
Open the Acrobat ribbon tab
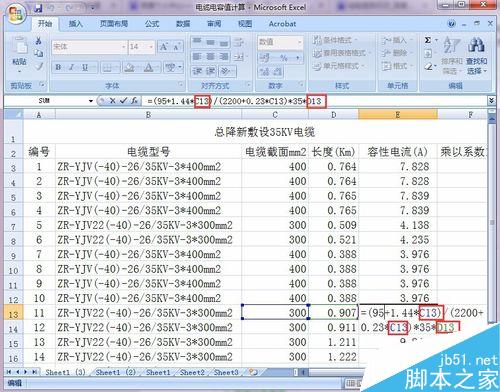pos(282,24)
